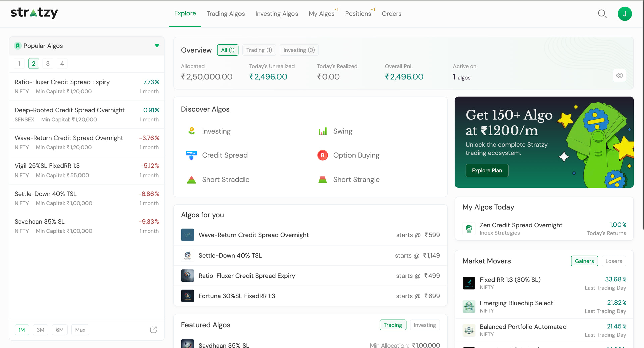Filter overview by All (1)
Viewport: 644px width, 348px height.
[x=228, y=50]
